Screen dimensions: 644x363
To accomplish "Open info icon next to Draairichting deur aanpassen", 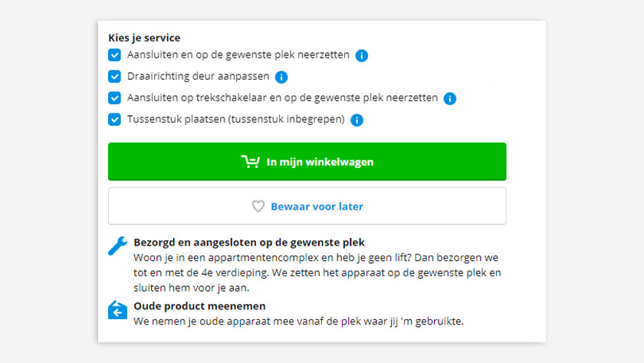I will point(281,77).
